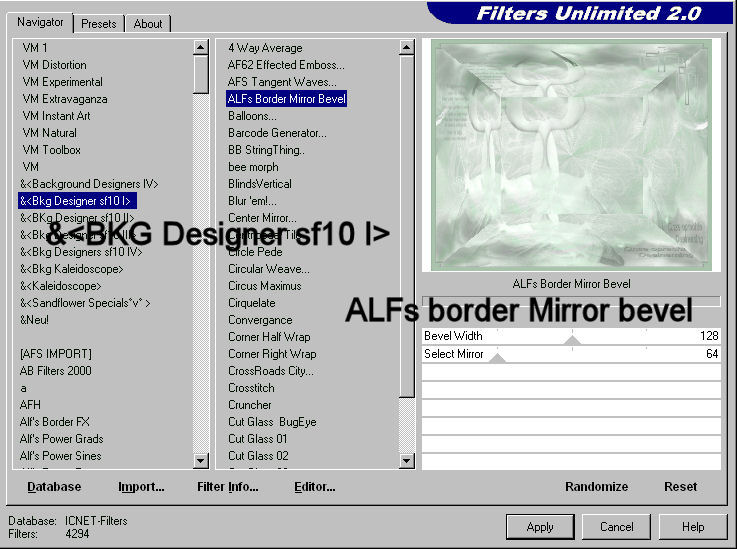Choose Circus Maximus filter
The image size is (737, 549).
point(265,286)
